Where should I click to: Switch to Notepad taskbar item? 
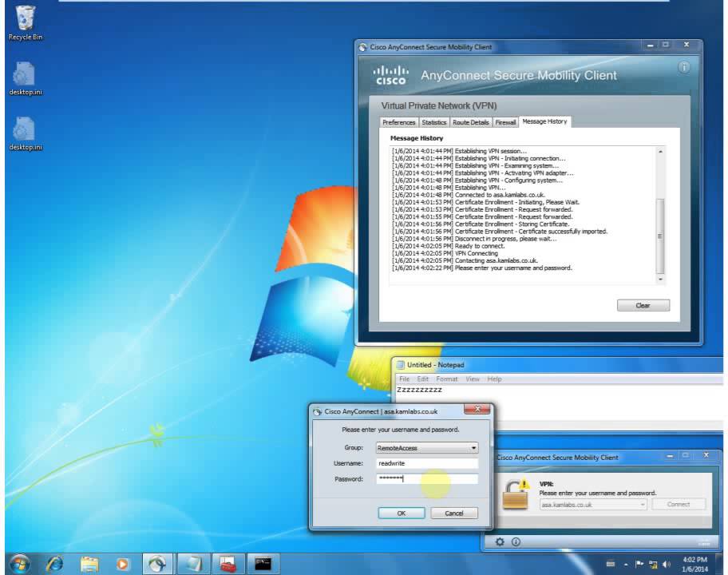click(193, 564)
